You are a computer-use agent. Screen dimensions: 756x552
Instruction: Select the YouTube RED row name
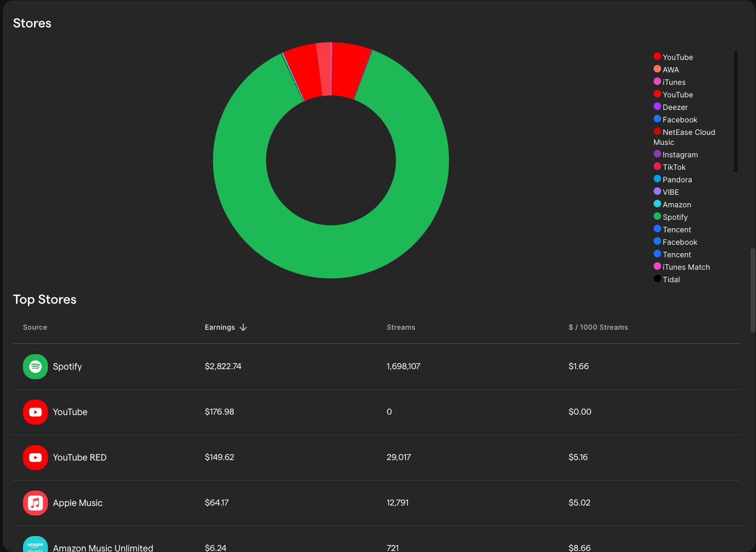coord(80,458)
